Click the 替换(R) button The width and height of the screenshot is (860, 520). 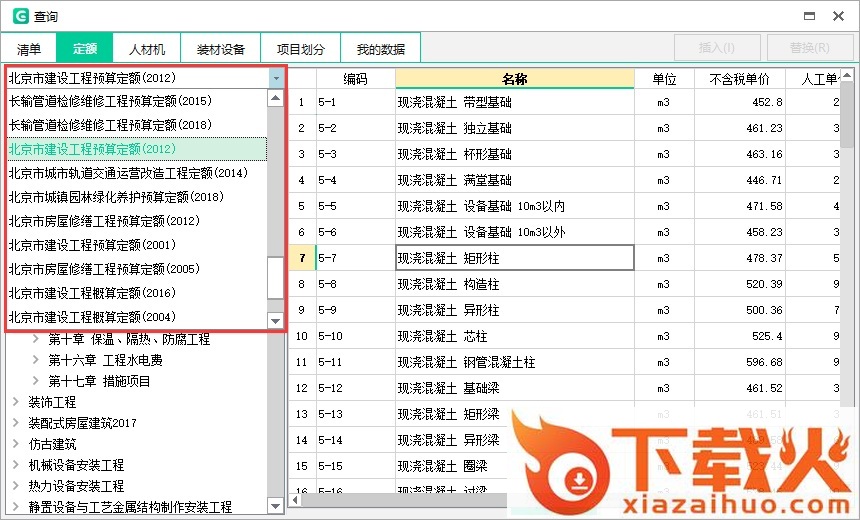click(x=810, y=48)
